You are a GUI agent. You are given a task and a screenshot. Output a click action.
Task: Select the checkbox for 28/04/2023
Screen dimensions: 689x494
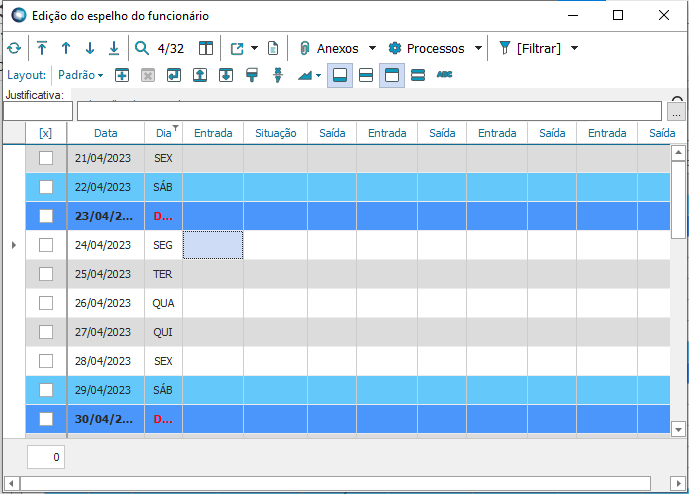[46, 360]
